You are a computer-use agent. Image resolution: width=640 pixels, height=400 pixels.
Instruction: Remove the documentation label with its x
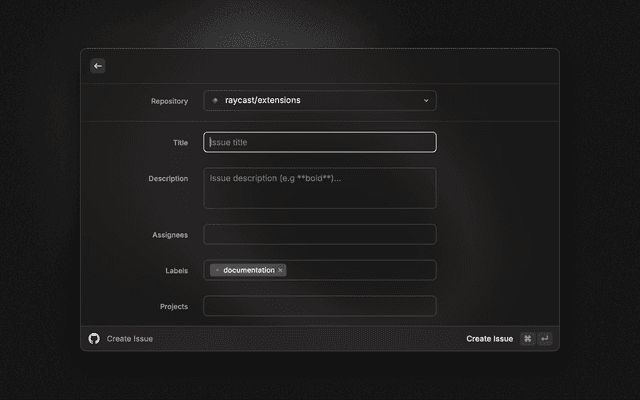(281, 270)
